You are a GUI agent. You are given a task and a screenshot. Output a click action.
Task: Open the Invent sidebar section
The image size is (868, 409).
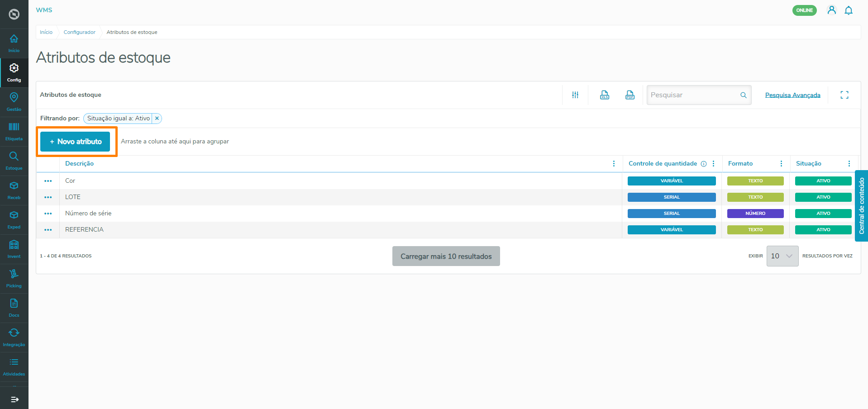(x=14, y=249)
